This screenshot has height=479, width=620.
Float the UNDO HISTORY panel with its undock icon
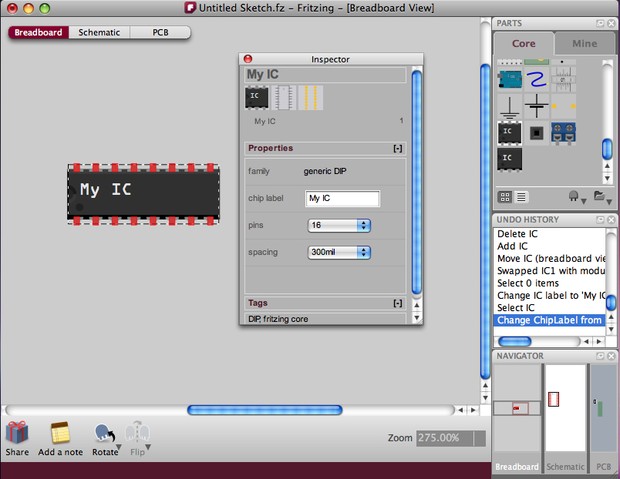click(600, 220)
